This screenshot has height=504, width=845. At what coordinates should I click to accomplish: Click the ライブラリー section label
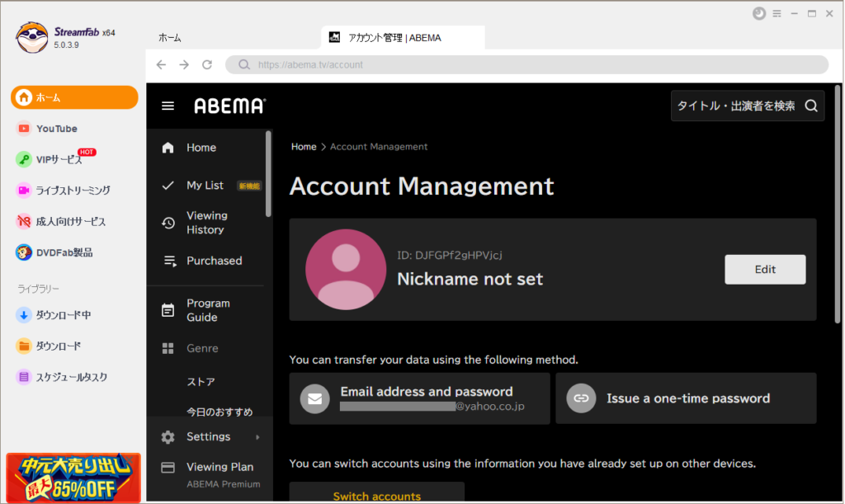(x=38, y=290)
